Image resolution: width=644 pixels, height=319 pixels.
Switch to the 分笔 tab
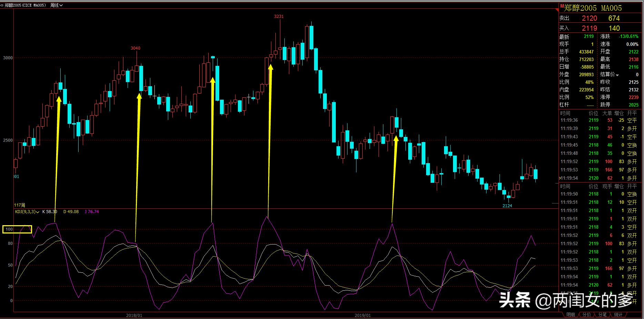tap(602, 315)
